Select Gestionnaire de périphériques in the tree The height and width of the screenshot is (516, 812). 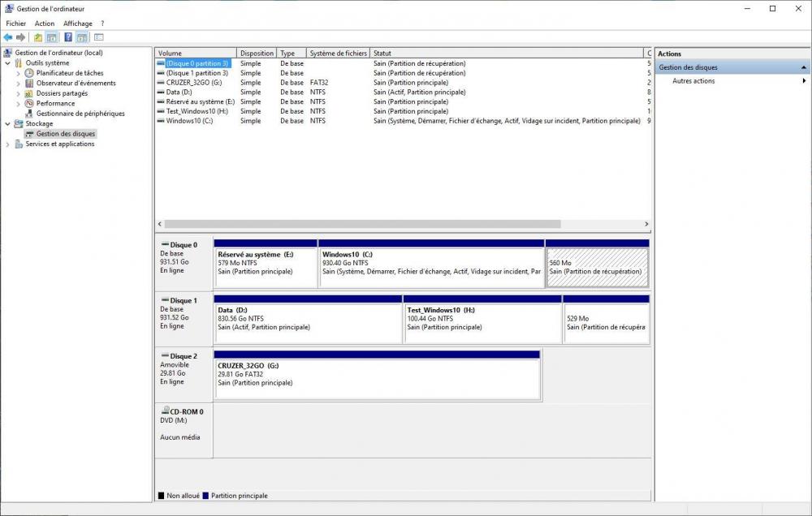coord(80,114)
